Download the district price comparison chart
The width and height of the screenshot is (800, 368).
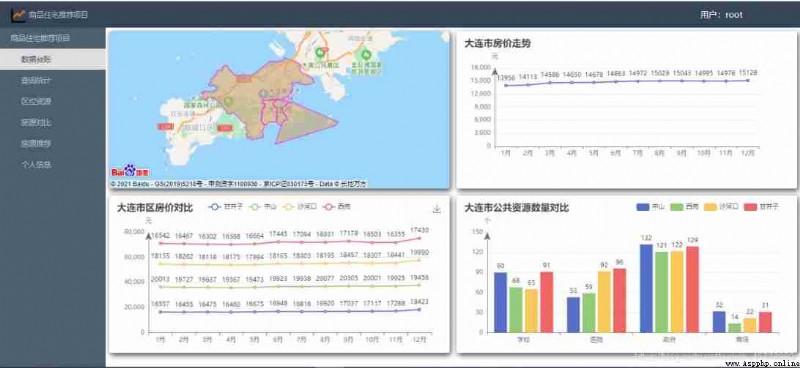point(437,209)
